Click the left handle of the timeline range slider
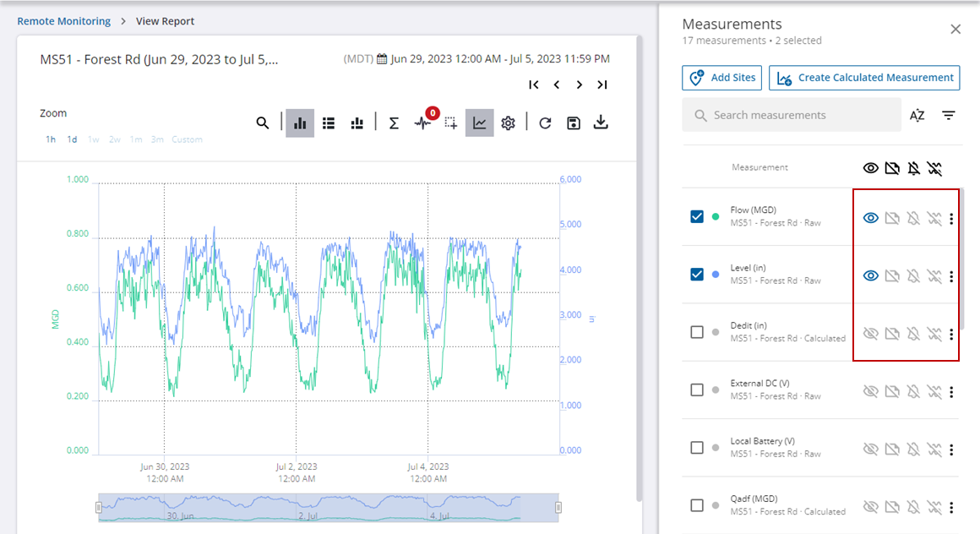 point(99,507)
